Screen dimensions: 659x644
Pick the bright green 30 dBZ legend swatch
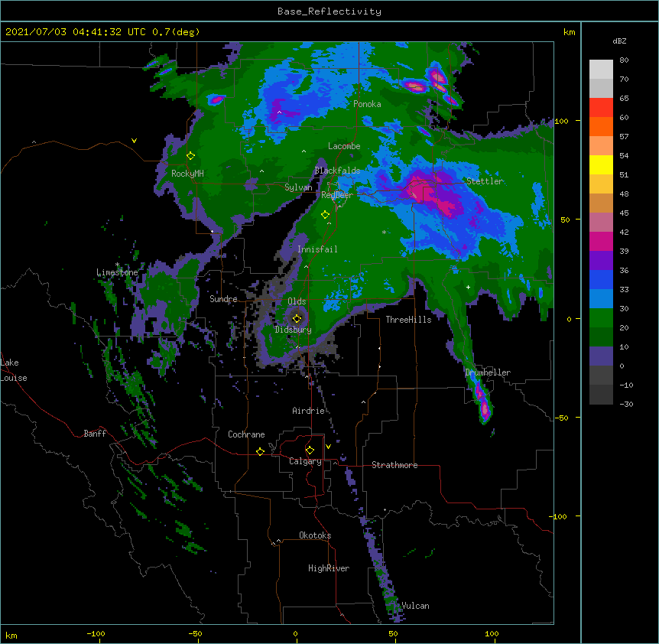click(601, 318)
